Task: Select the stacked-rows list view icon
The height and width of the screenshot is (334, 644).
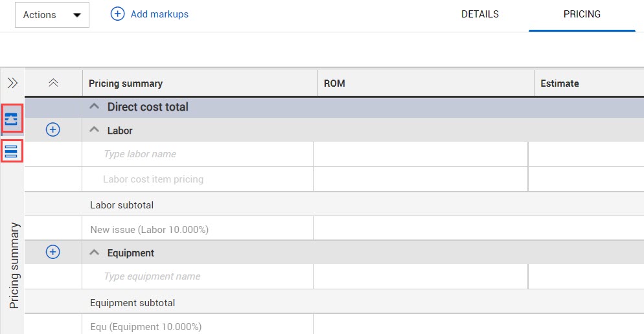Action: 12,151
